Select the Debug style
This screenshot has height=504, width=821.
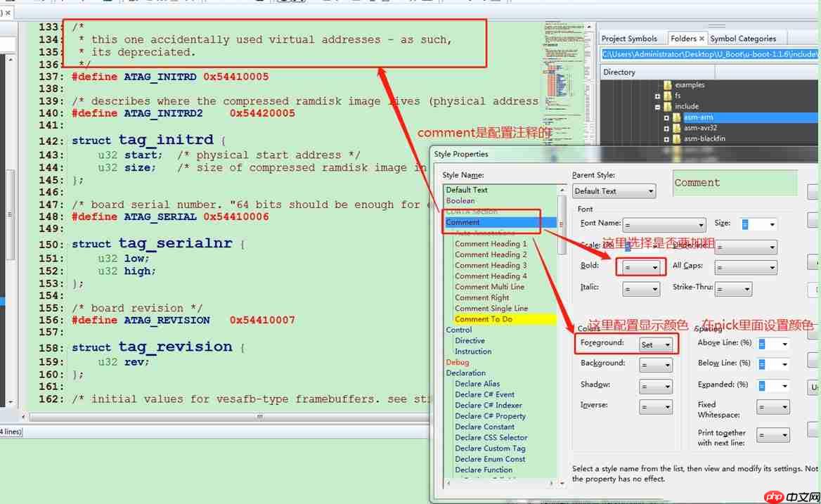[457, 363]
